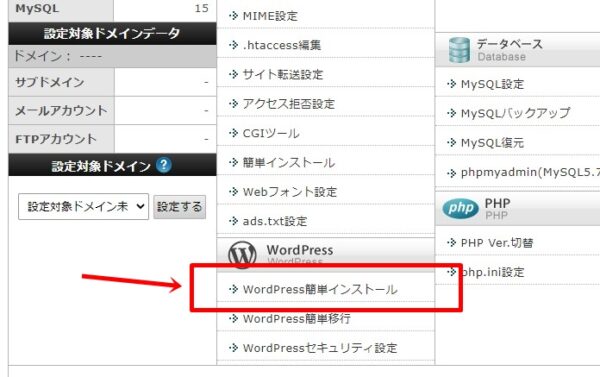The height and width of the screenshot is (377, 600).
Task: Click the blue help question mark icon
Action: pyautogui.click(x=163, y=165)
